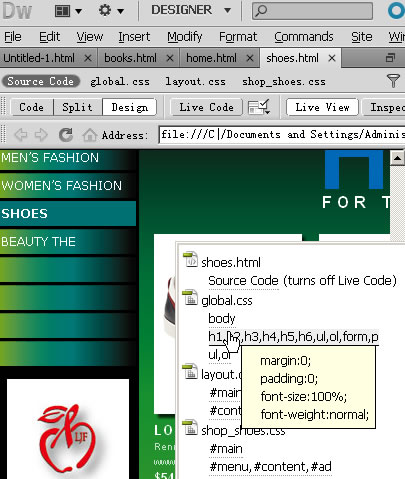Viewport: 405px width, 479px height.
Task: Click the browser Forward arrow icon
Action: click(41, 135)
